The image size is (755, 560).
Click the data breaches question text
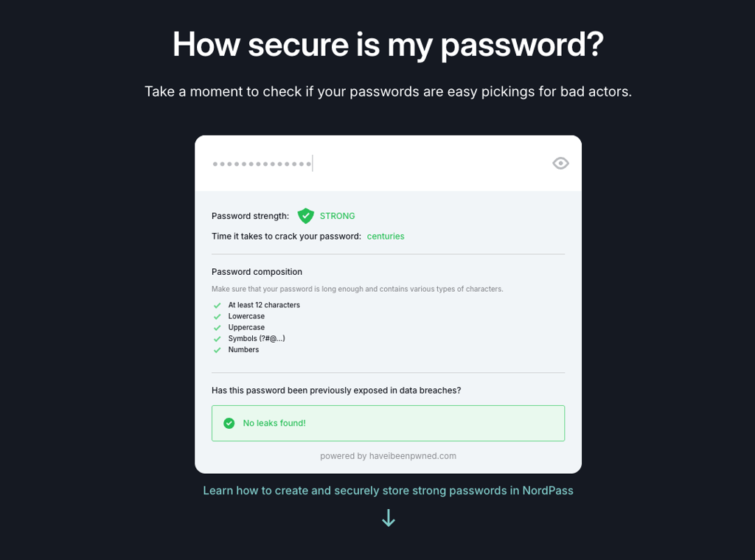coord(336,391)
